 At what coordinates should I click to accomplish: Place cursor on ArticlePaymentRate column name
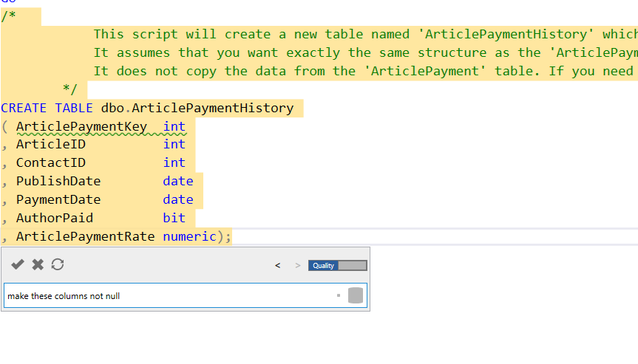tap(85, 237)
